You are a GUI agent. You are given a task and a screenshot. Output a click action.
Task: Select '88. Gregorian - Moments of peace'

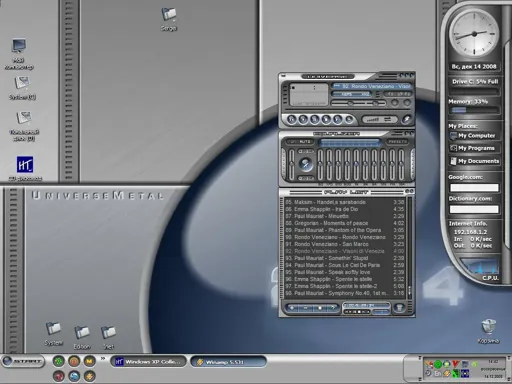[x=344, y=223]
